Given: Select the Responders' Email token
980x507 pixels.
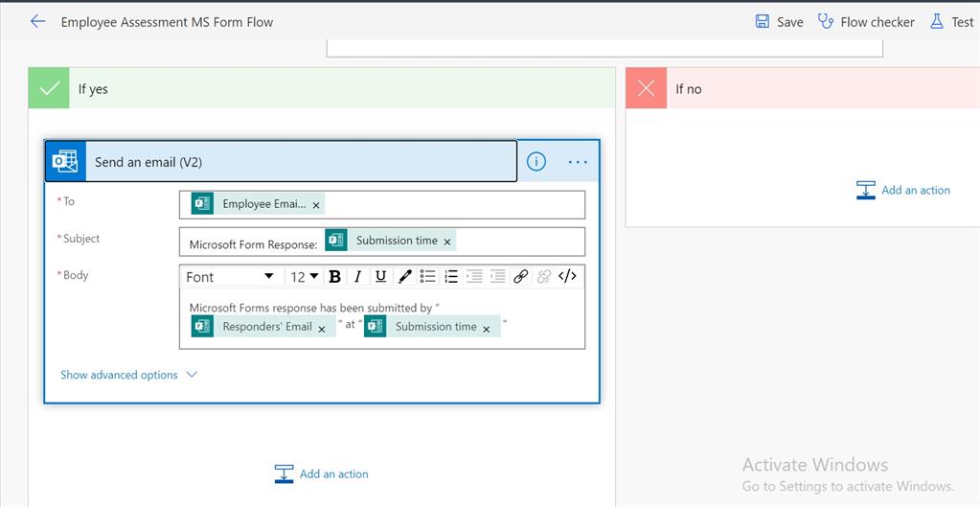Looking at the screenshot, I should pos(263,326).
